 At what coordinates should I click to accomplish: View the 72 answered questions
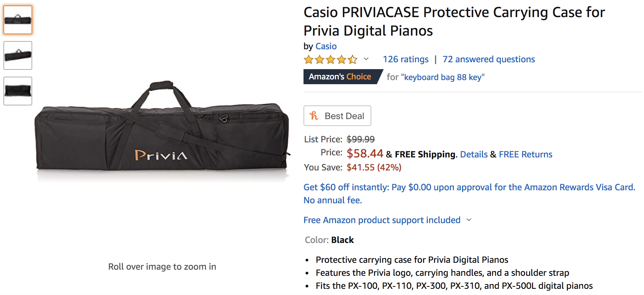(488, 59)
